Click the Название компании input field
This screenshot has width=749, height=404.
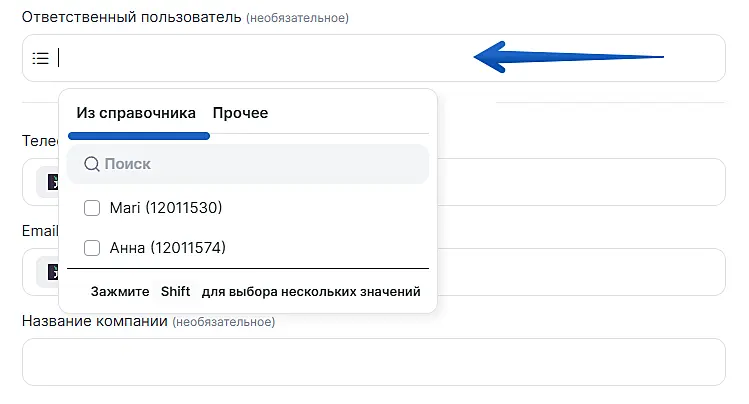pyautogui.click(x=373, y=361)
